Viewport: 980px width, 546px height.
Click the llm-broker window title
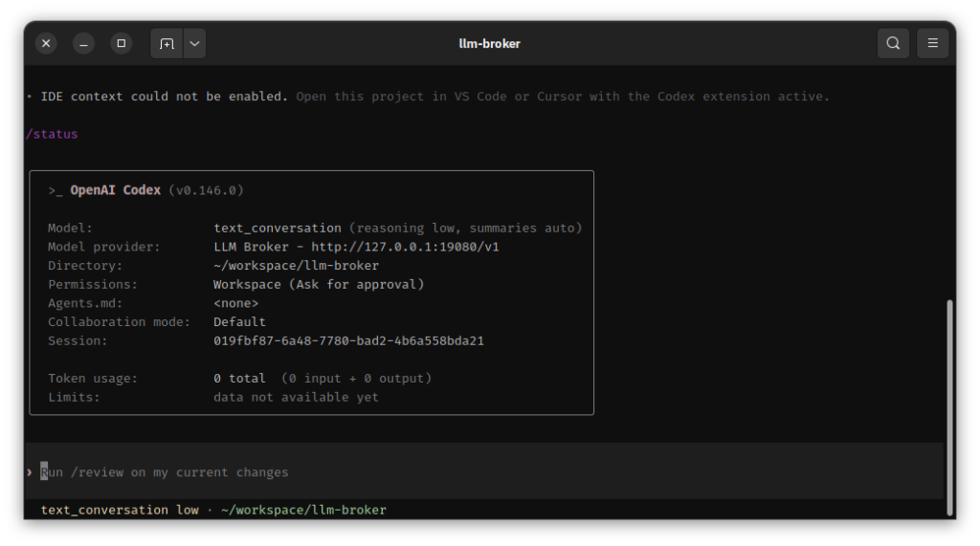click(x=489, y=44)
